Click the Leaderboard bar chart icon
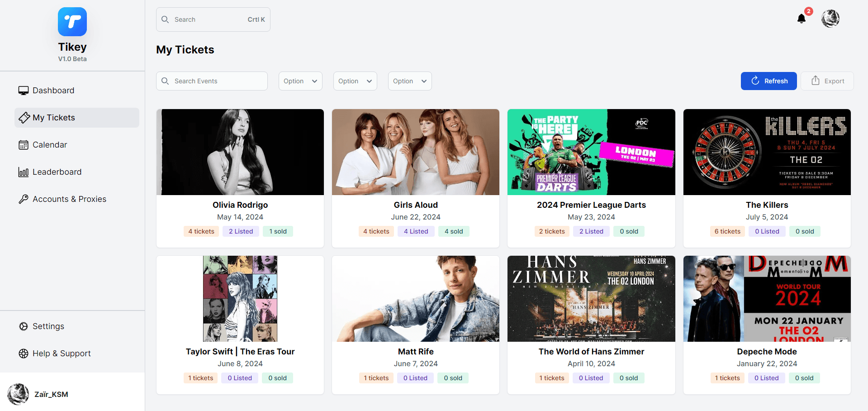Viewport: 868px width, 411px height. click(24, 172)
